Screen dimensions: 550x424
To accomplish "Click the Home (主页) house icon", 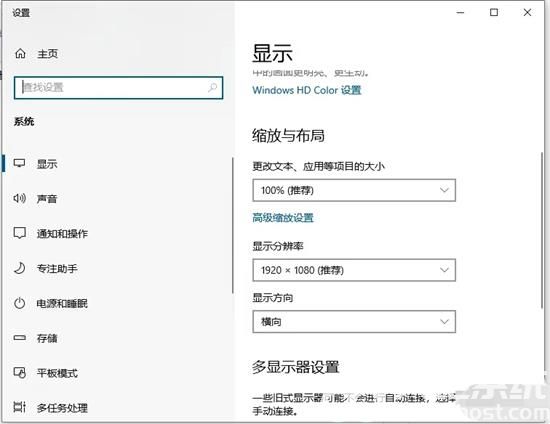I will [20, 54].
